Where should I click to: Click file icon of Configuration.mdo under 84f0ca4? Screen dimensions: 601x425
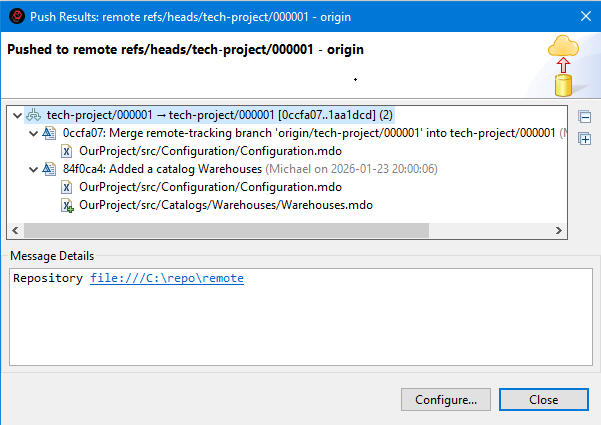[x=67, y=187]
